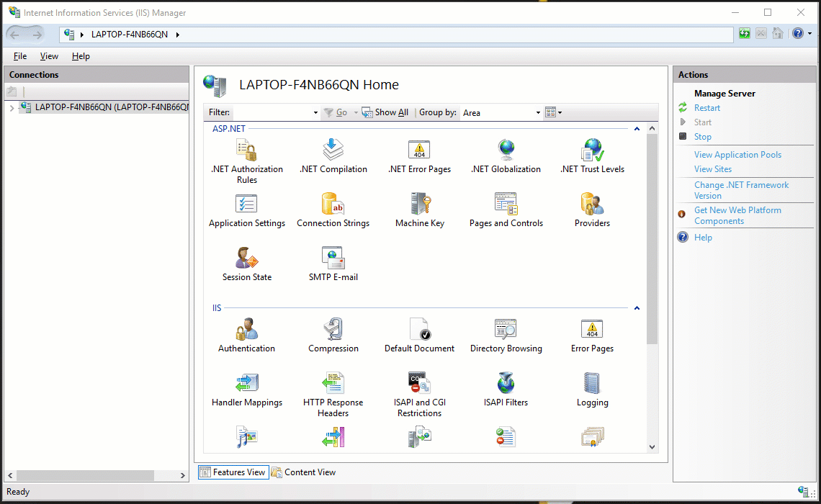Click the forward navigation arrow

tap(37, 35)
